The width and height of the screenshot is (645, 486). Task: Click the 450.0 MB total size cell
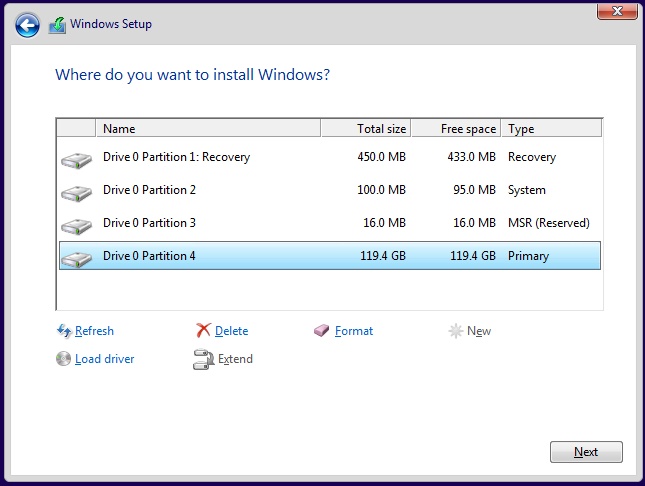tap(381, 157)
